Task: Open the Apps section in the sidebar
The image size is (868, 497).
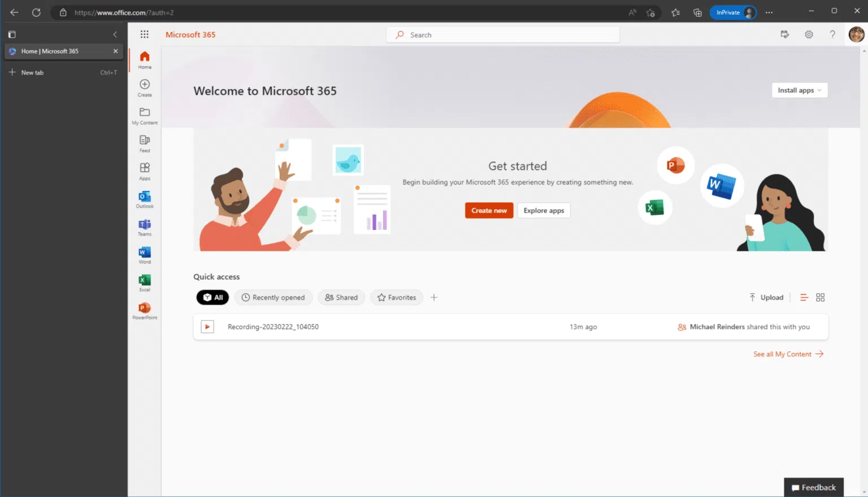Action: tap(144, 171)
